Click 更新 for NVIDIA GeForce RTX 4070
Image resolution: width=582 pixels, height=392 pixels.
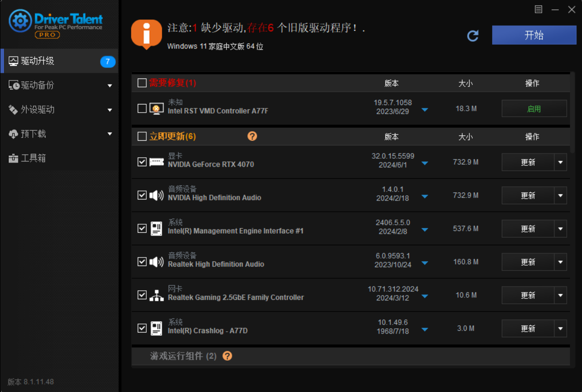528,163
